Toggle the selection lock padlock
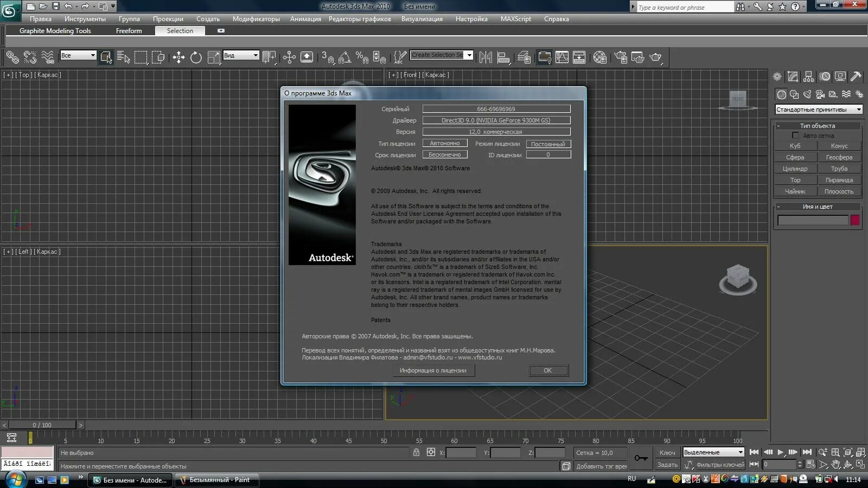 (416, 452)
